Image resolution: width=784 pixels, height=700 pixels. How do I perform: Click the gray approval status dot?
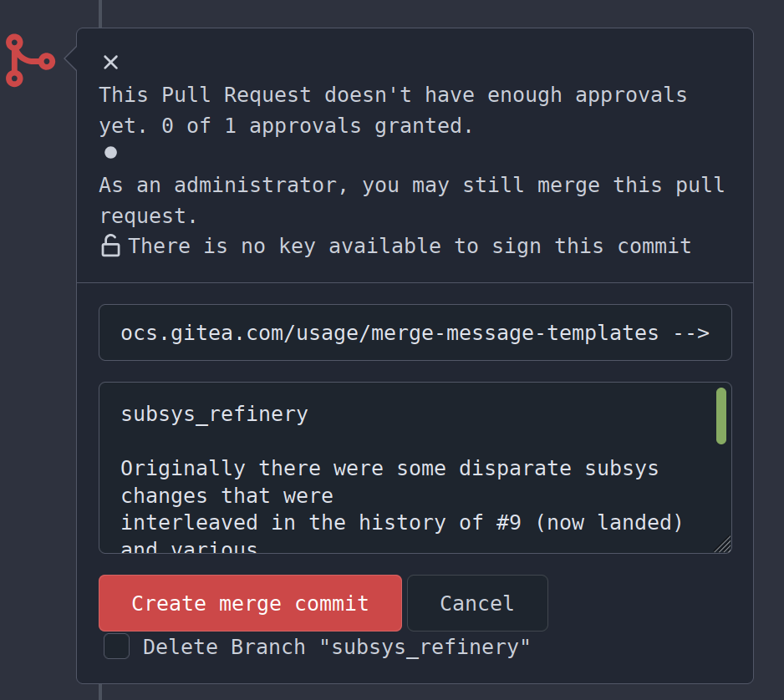pos(110,152)
